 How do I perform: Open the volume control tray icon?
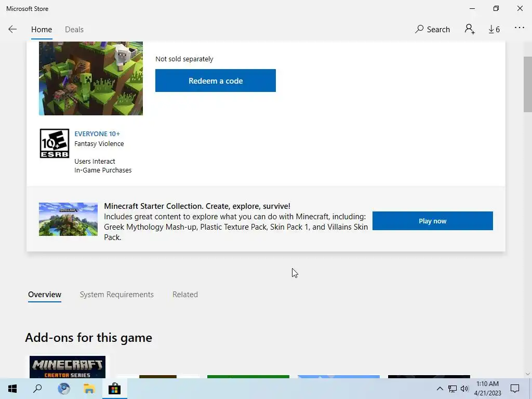464,389
